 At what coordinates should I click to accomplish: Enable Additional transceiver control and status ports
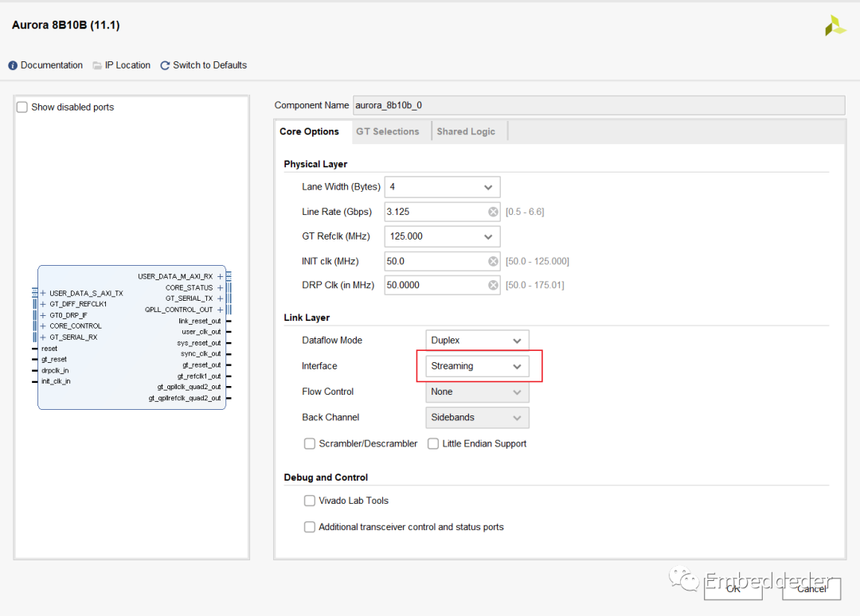[309, 527]
